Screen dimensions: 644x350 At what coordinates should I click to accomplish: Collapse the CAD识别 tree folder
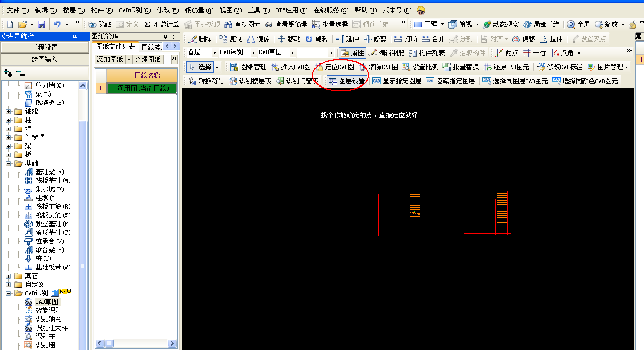[8, 293]
